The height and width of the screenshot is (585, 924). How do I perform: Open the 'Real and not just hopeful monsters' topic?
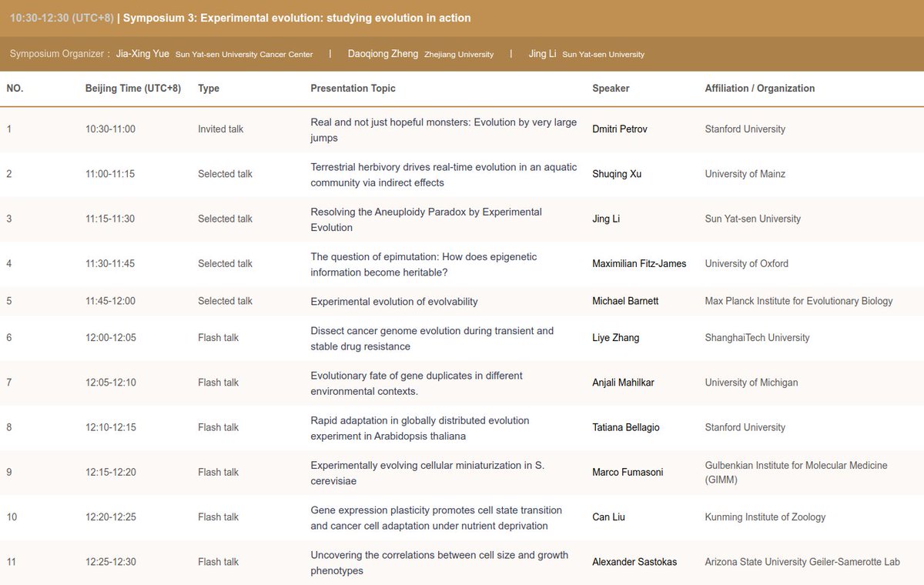click(x=444, y=130)
